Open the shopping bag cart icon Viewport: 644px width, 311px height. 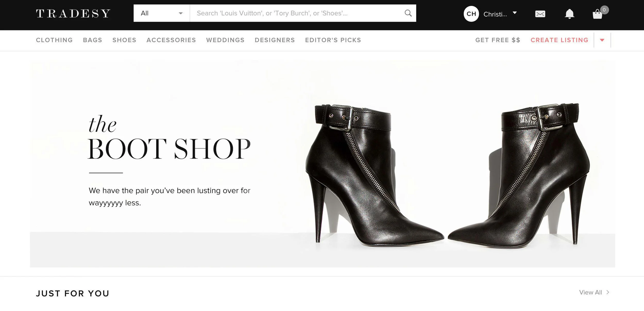coord(597,14)
